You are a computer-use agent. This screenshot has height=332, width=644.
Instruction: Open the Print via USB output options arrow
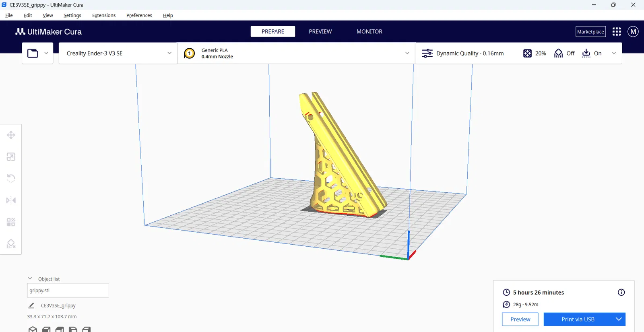(619, 319)
